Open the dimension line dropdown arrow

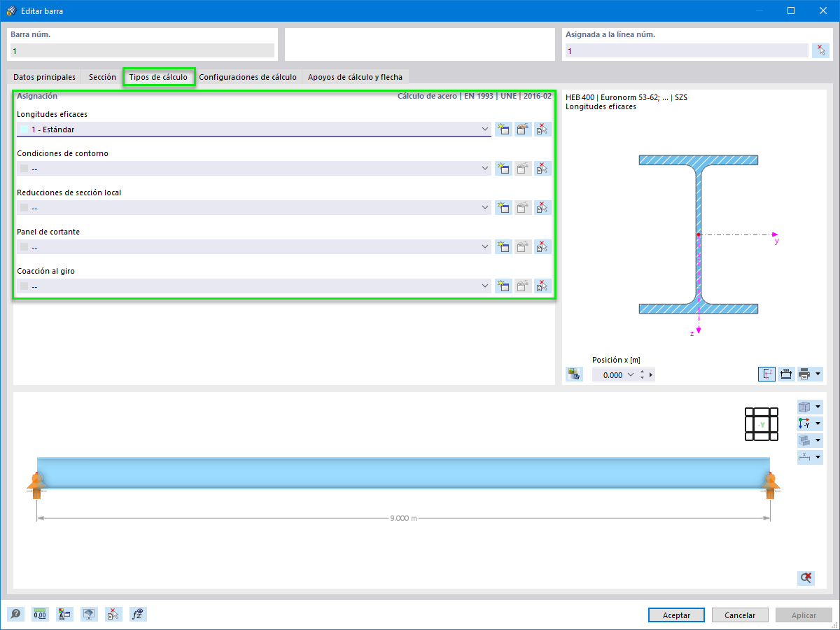(x=818, y=457)
